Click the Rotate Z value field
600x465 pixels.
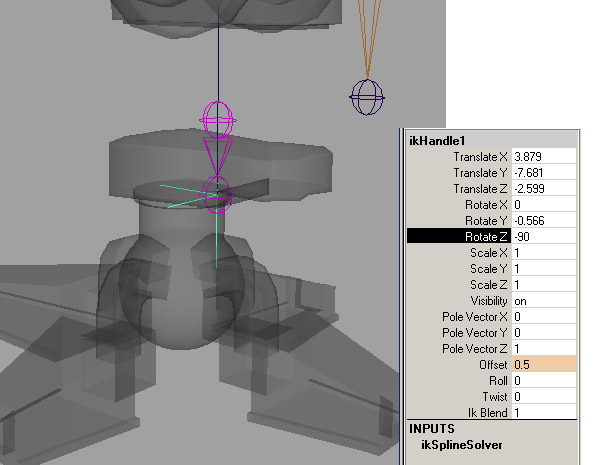click(544, 237)
